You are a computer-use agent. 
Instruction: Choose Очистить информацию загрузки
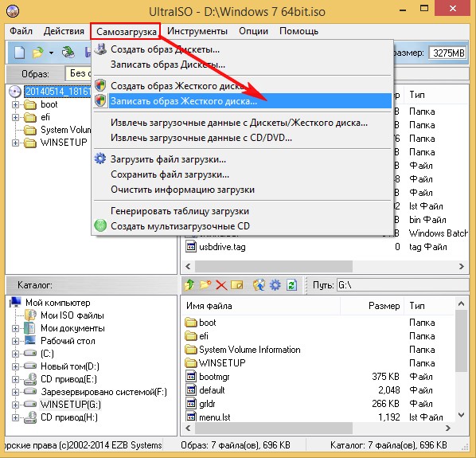click(242, 190)
